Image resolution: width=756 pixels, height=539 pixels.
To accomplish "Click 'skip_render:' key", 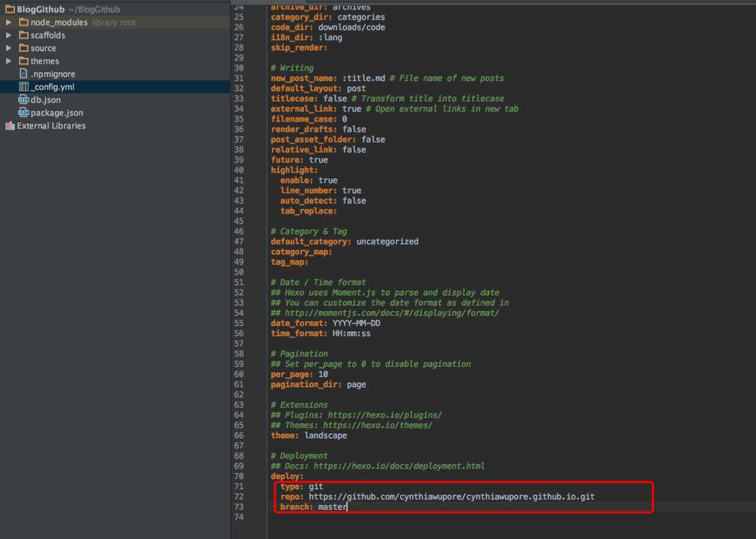I will click(299, 48).
